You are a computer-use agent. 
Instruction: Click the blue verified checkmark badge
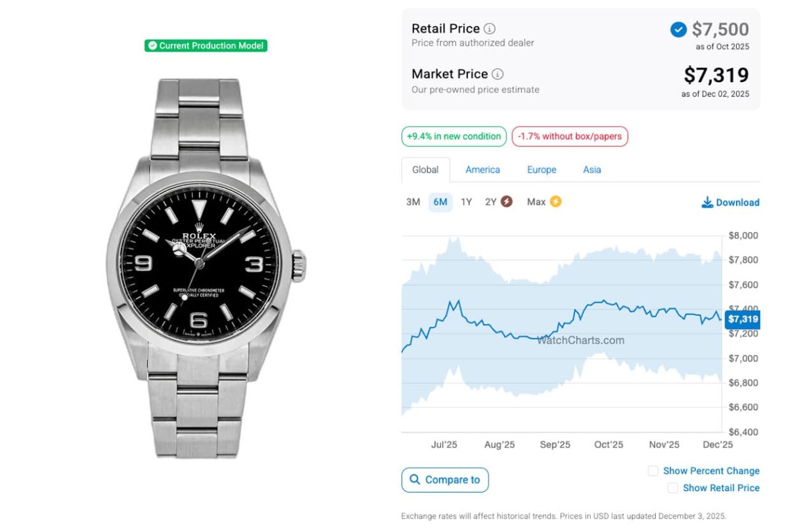pos(678,29)
